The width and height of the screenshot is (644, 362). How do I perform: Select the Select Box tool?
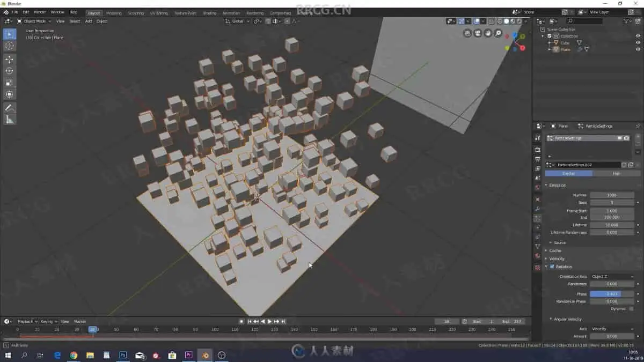coord(9,34)
